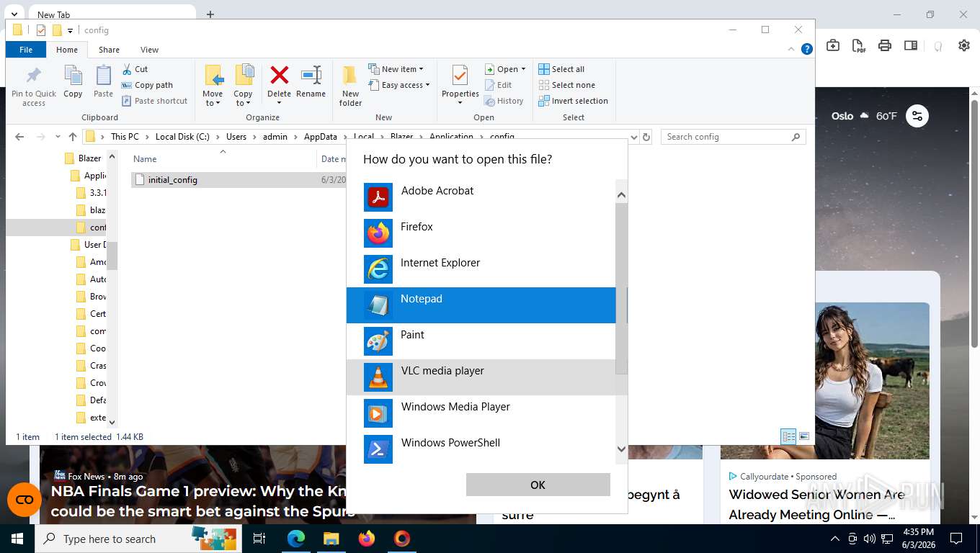Expand the Easy access dropdown

tap(398, 85)
